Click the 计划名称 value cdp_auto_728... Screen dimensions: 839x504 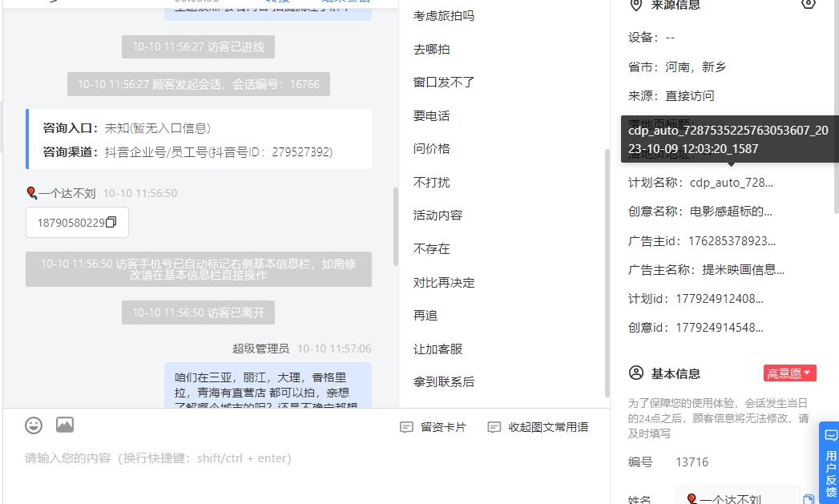(732, 183)
